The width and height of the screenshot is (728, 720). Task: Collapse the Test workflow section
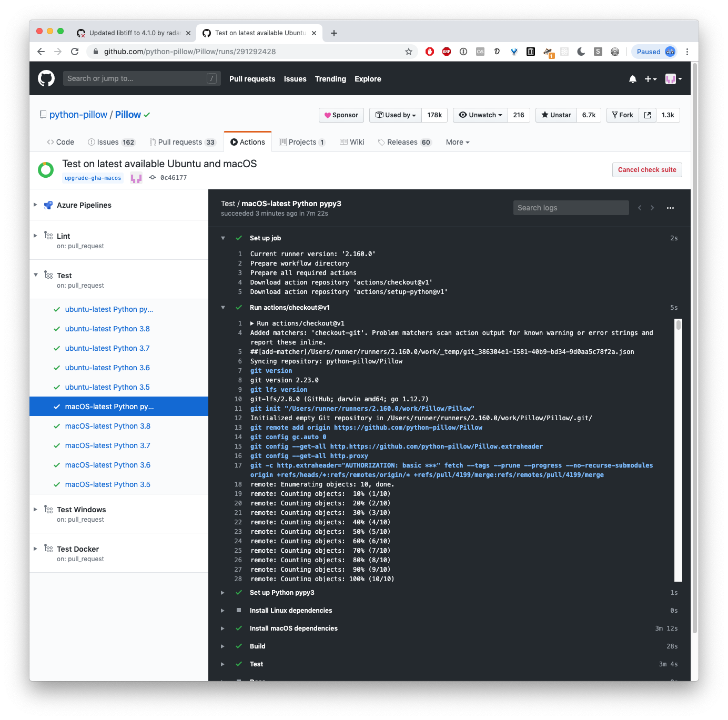(x=35, y=275)
